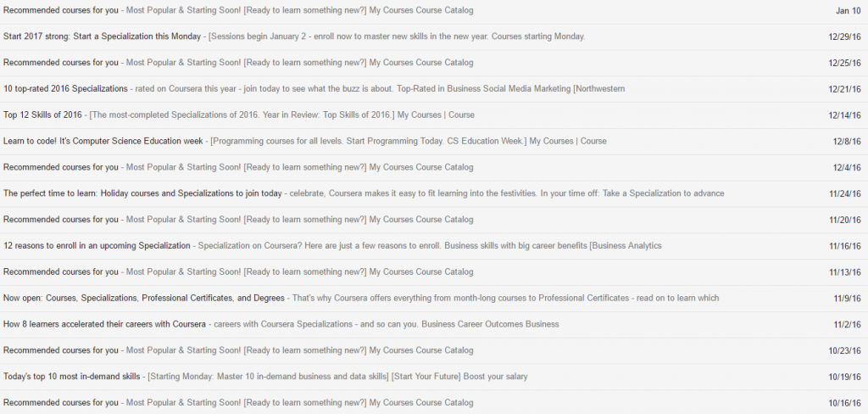Open 'The perfect time to learn' holiday email
Viewport: 868px width, 414px height.
pos(434,193)
